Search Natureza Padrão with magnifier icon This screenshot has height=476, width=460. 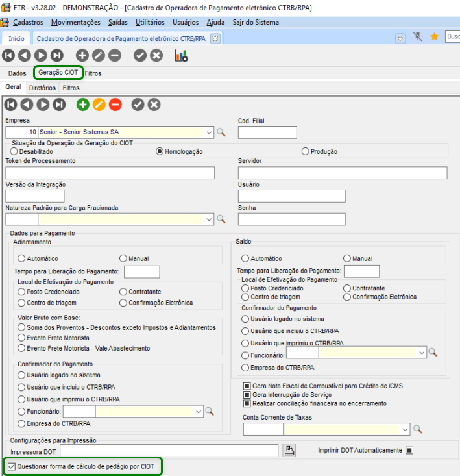221,219
